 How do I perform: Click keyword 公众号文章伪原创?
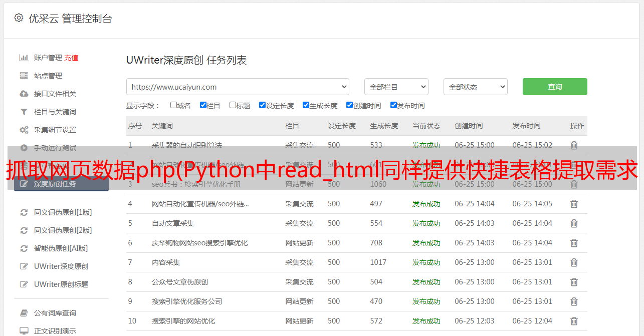(x=180, y=282)
